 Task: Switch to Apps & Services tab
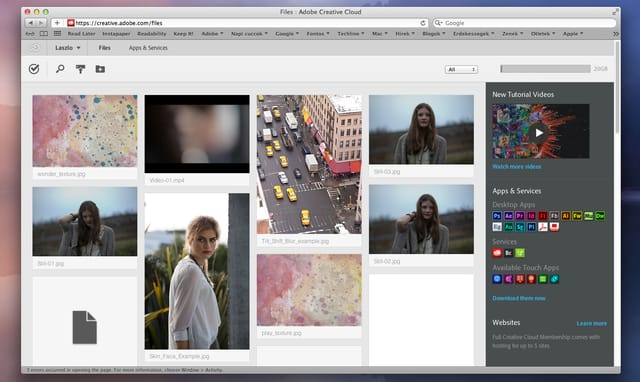148,48
